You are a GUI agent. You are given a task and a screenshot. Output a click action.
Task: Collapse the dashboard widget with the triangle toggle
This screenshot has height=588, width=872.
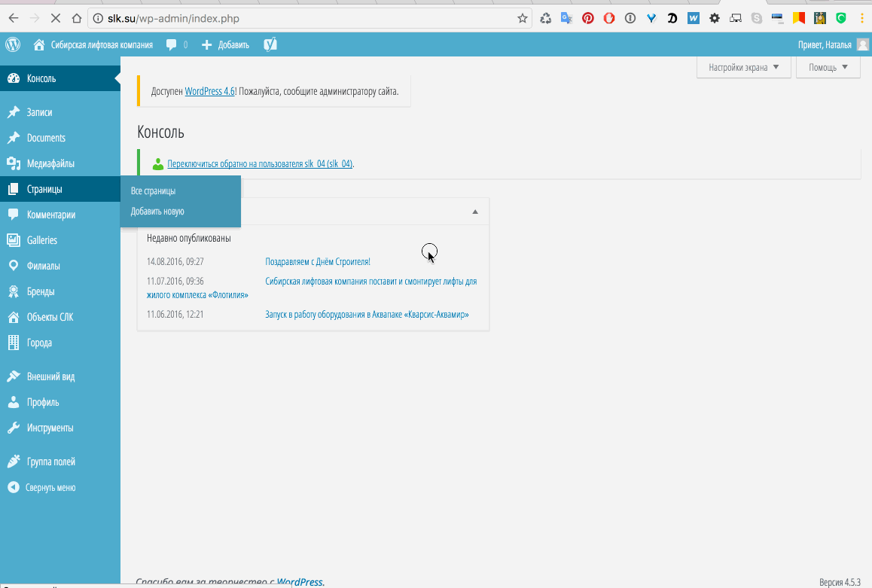(x=475, y=212)
